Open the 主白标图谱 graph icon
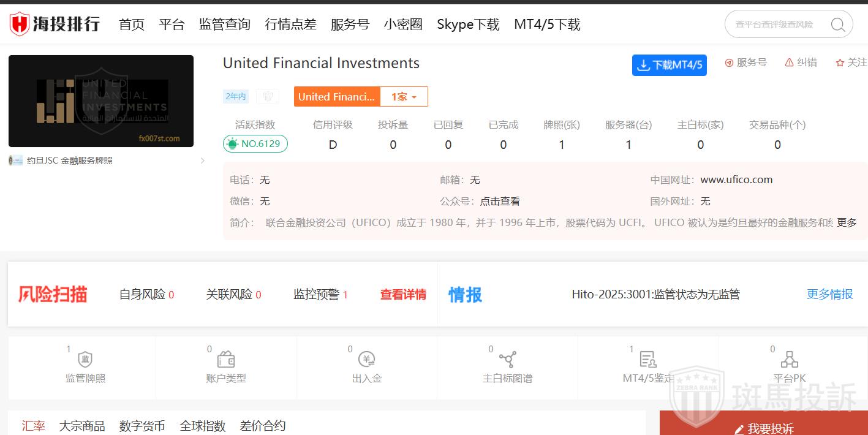 (507, 359)
